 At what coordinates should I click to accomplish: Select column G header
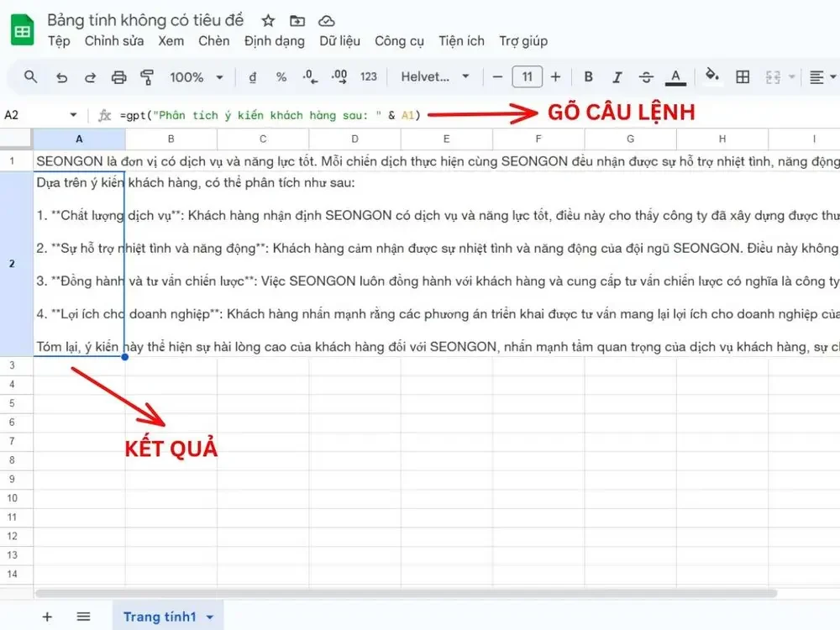(631, 139)
